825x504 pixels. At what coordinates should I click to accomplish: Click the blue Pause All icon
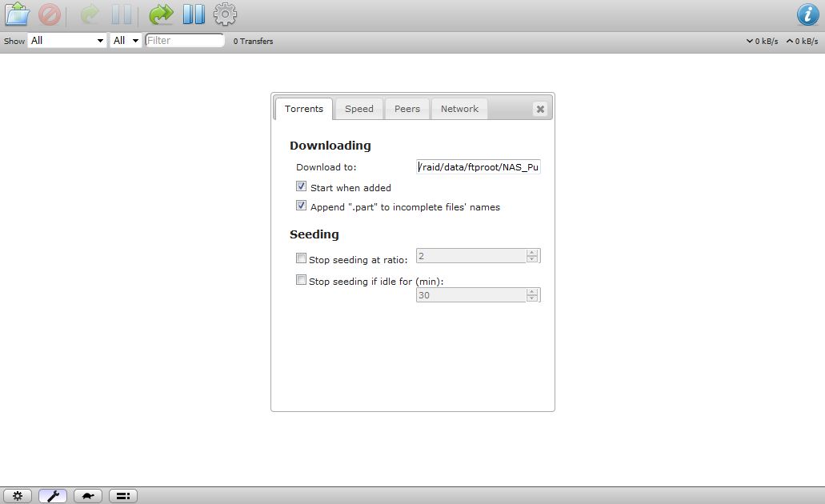194,14
